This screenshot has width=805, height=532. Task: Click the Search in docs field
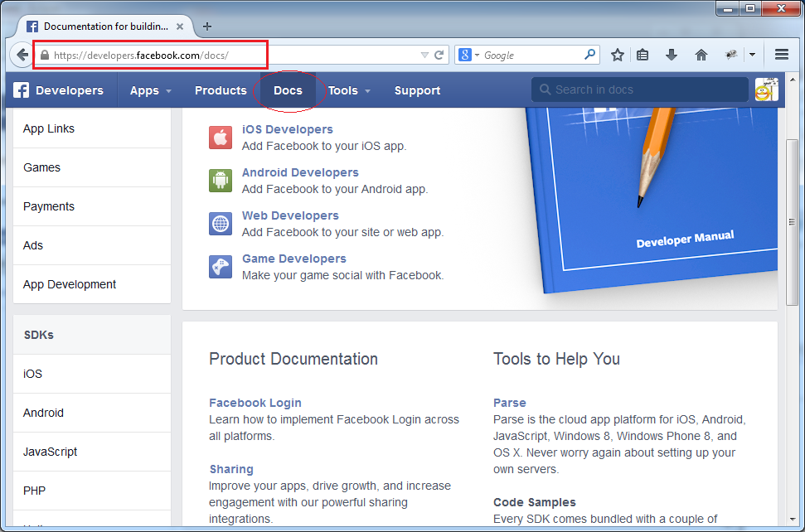coord(640,89)
